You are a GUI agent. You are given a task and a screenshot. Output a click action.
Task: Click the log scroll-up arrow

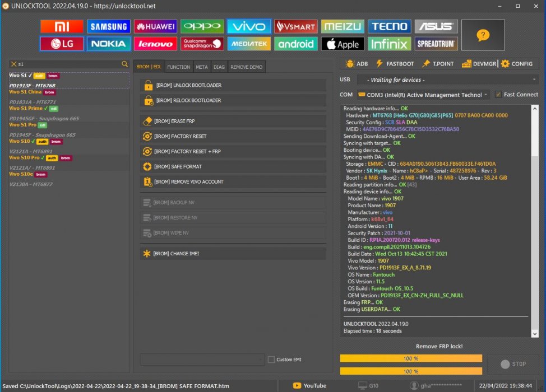click(535, 109)
